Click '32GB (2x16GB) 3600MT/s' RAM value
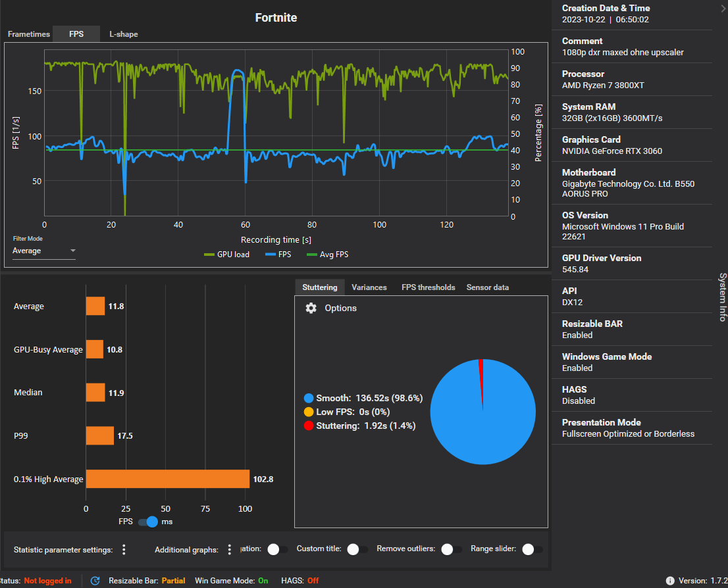Viewport: 728px width, 588px height. tap(612, 118)
